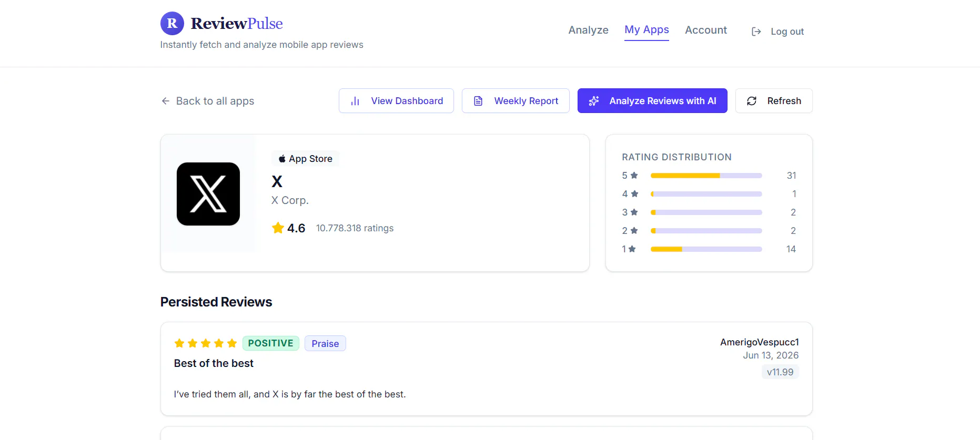This screenshot has width=980, height=440.
Task: Click the review body text about X
Action: pyautogui.click(x=290, y=394)
